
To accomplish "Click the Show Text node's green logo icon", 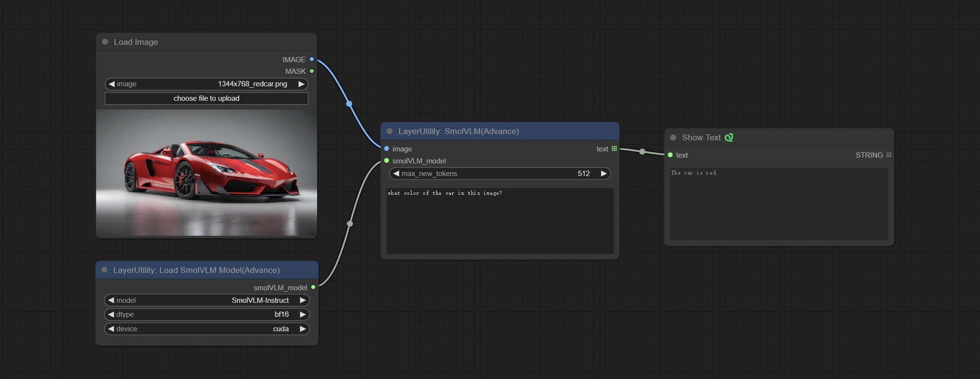I will (x=729, y=137).
